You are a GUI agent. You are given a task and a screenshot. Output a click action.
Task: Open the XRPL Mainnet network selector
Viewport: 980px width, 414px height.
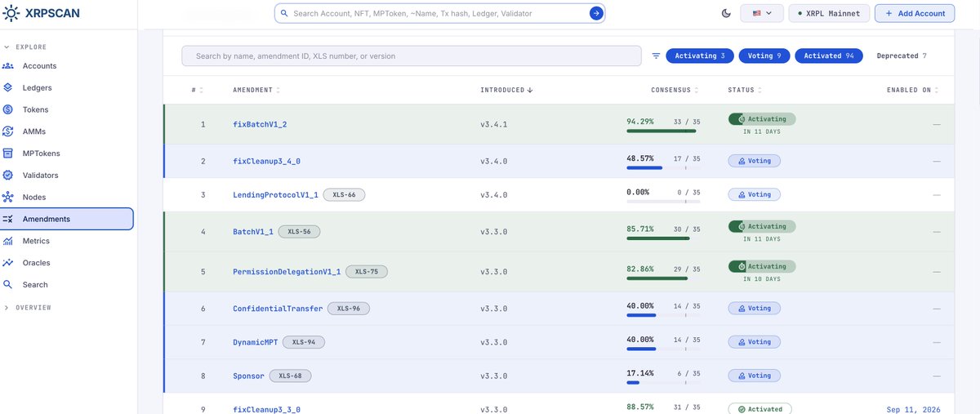coord(828,13)
